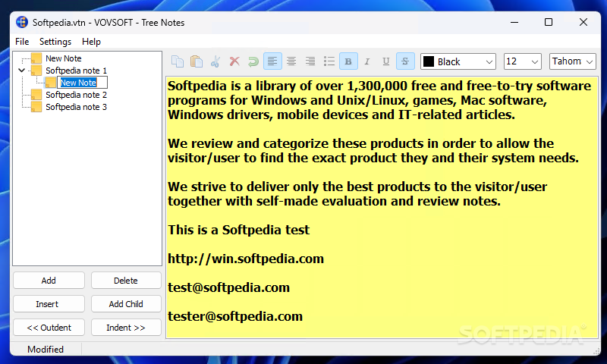Toggle underline formatting
The height and width of the screenshot is (364, 607).
(x=386, y=61)
